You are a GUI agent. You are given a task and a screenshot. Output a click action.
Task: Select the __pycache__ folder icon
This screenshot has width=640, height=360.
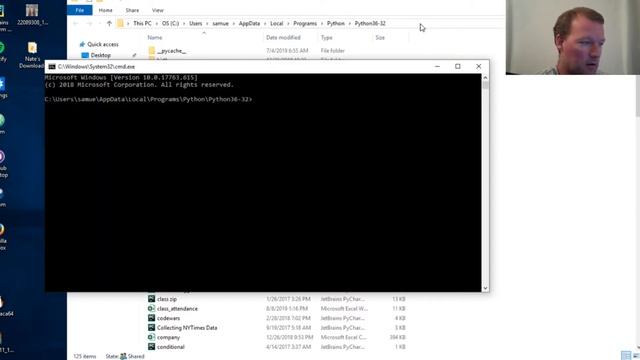pos(152,51)
